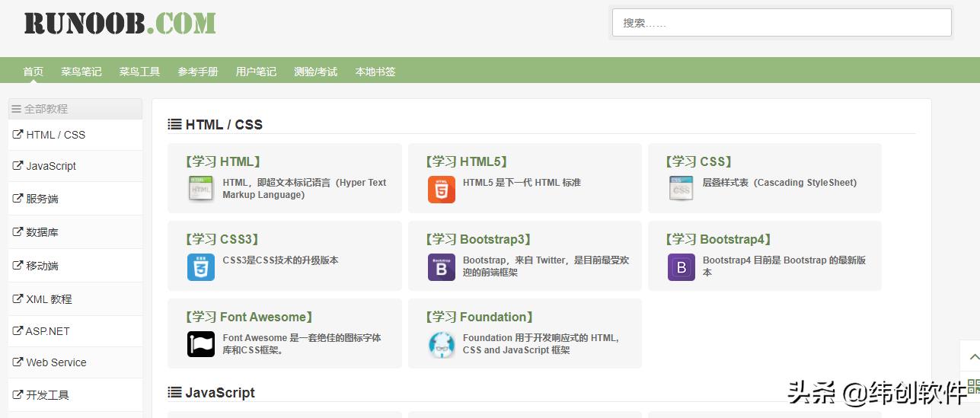Click the CSS tutorial icon
Screen dimensions: 980x418
pyautogui.click(x=682, y=188)
